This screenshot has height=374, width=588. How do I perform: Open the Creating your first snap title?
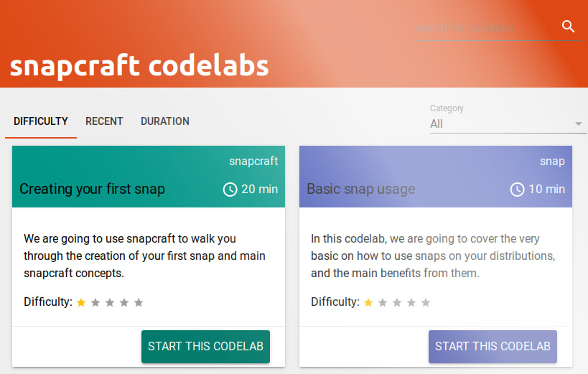coord(92,189)
